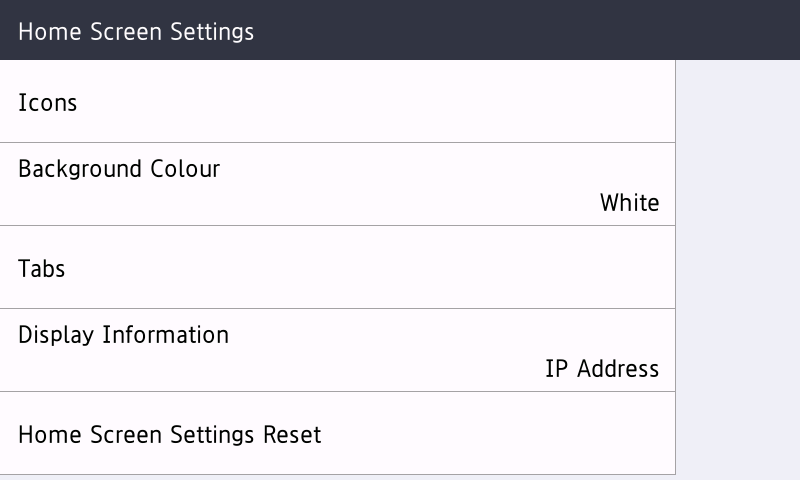Image resolution: width=800 pixels, height=480 pixels.
Task: Click the Home Screen Settings title bar
Action: tap(400, 30)
